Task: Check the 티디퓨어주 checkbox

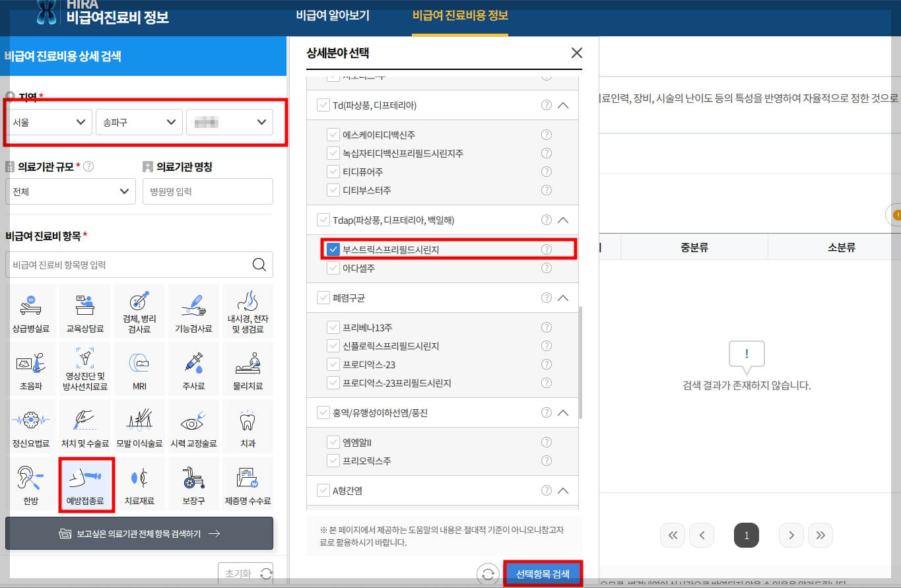Action: coord(333,172)
